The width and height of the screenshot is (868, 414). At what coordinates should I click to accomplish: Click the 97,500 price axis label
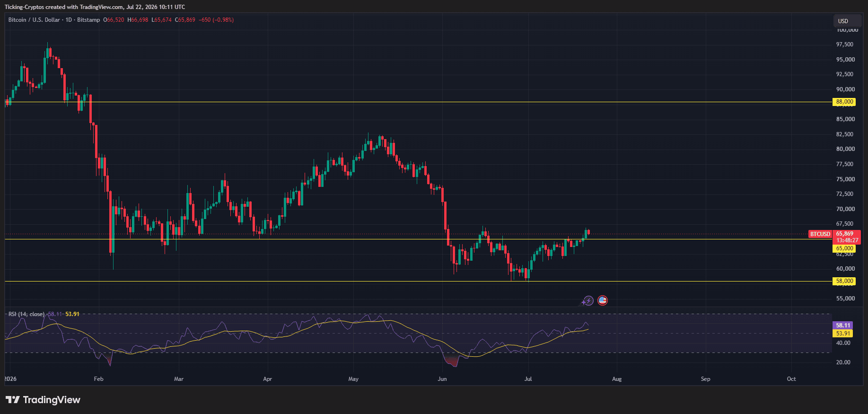click(x=845, y=44)
